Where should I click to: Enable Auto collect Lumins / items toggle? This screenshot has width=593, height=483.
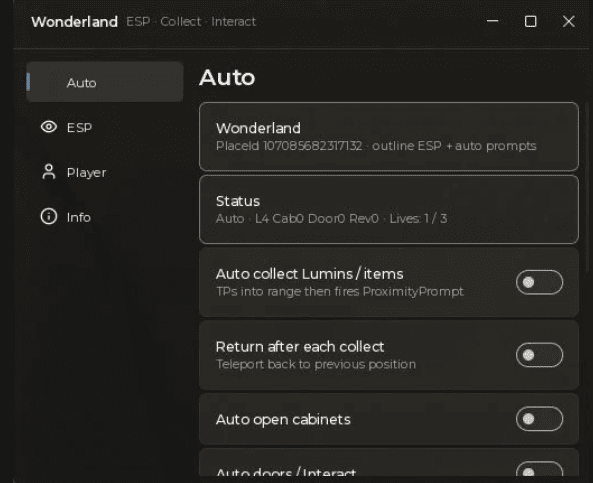click(539, 282)
